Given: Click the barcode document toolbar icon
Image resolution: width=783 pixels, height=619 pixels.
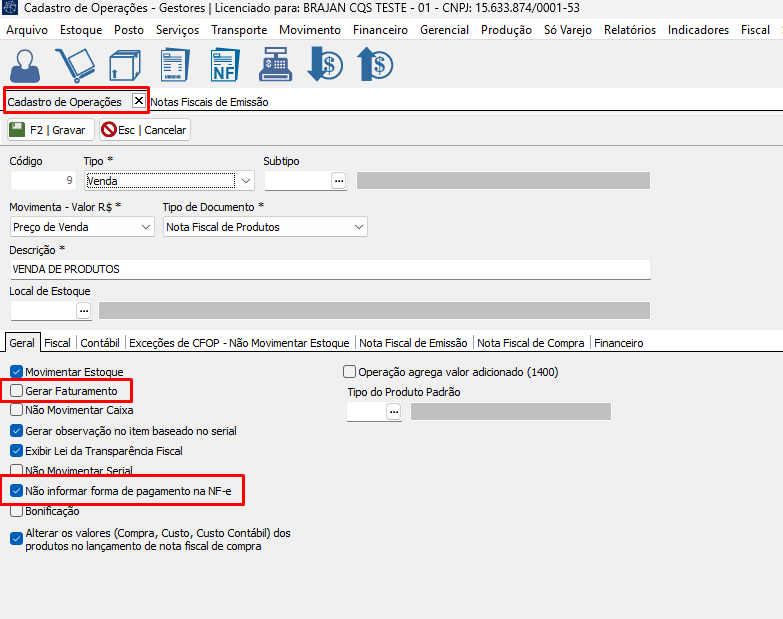Looking at the screenshot, I should point(174,65).
